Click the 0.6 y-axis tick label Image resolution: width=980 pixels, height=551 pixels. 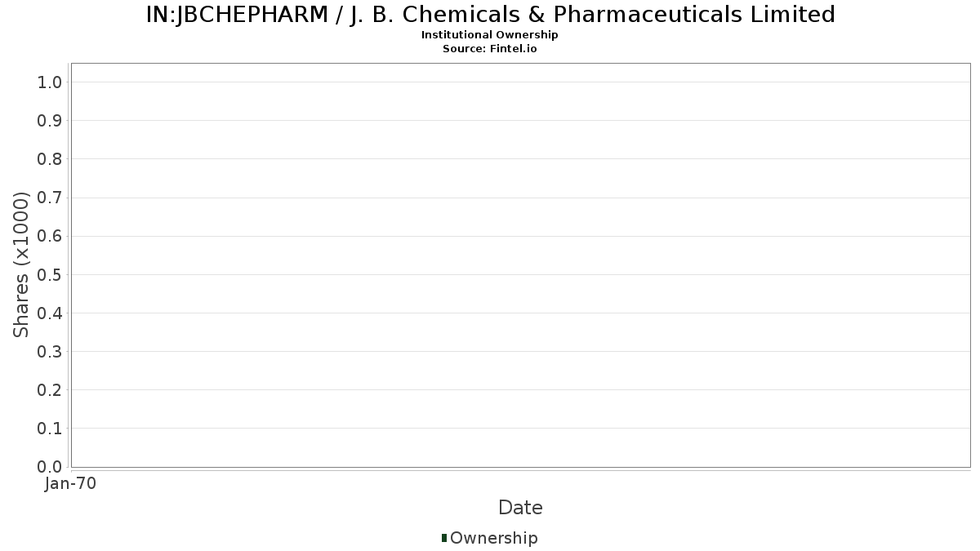[50, 236]
